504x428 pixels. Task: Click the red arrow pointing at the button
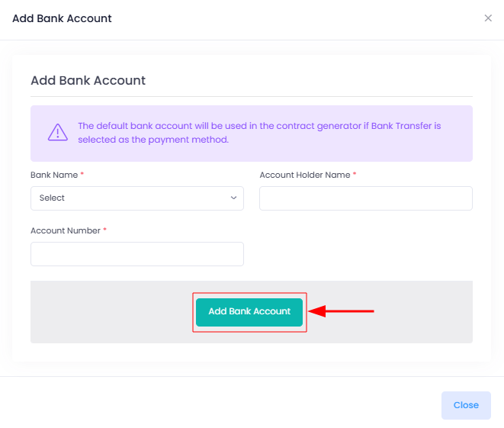(x=342, y=311)
